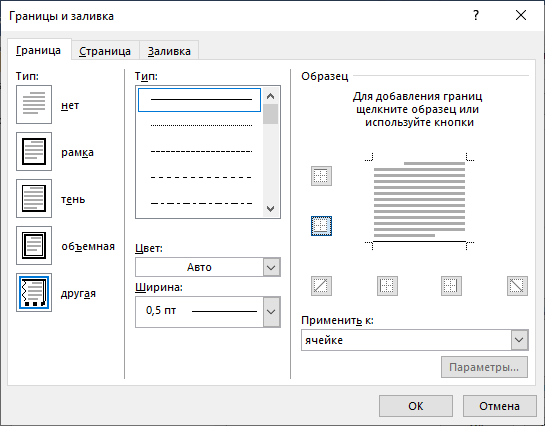
Task: Click the Отмена button
Action: tap(499, 406)
